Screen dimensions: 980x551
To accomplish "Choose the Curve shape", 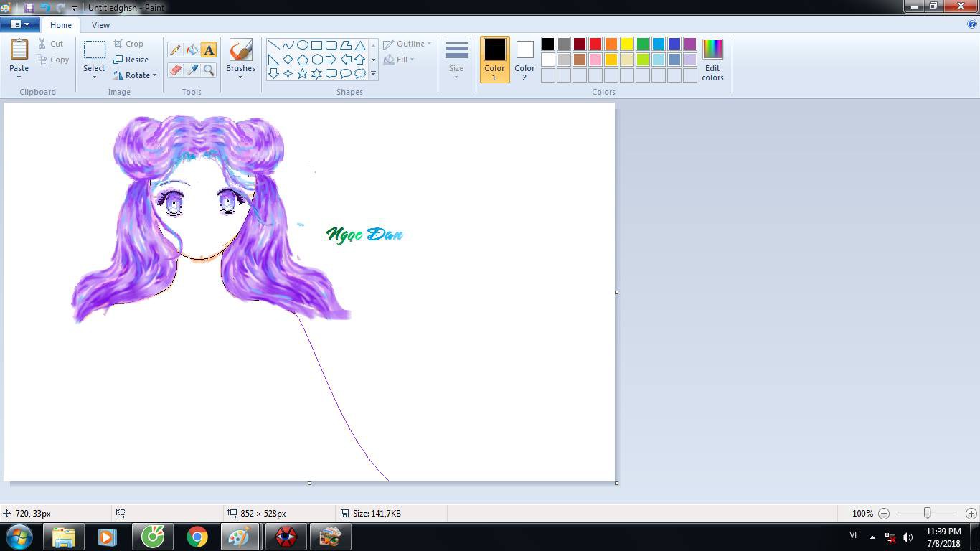I will tap(288, 45).
